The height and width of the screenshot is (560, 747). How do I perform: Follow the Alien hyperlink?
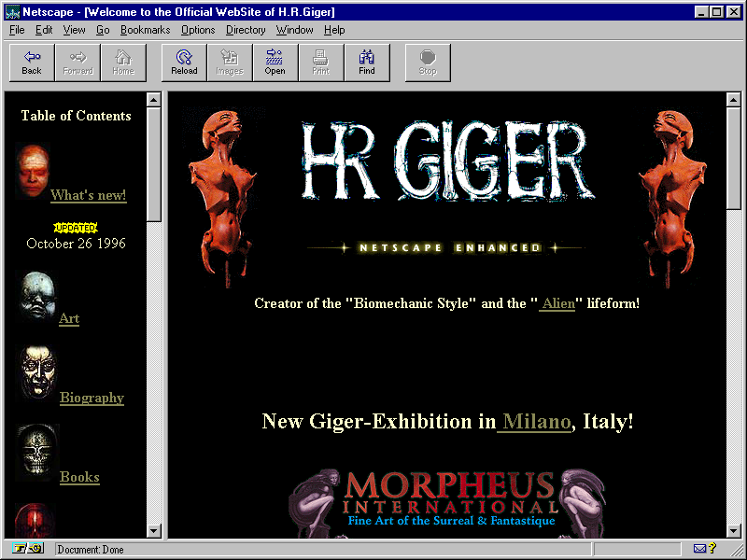557,303
